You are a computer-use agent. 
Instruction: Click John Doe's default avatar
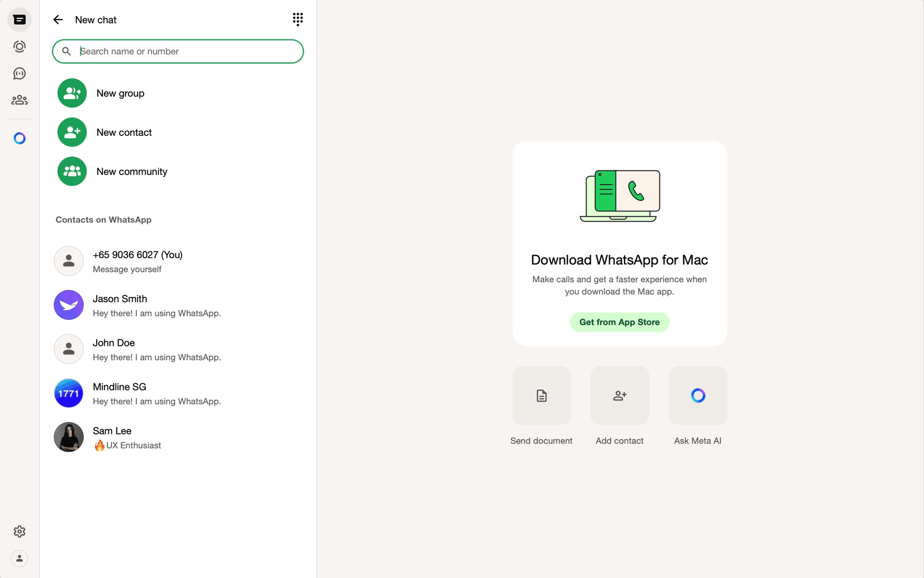click(x=69, y=349)
